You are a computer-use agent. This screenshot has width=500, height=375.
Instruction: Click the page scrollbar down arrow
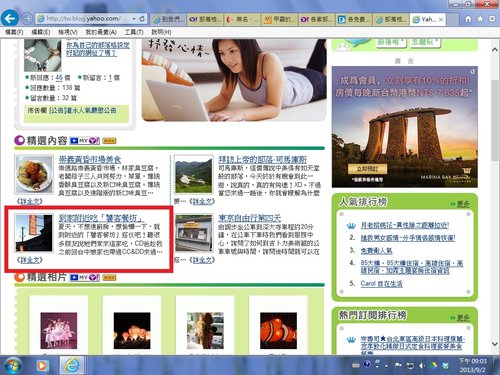(x=495, y=344)
